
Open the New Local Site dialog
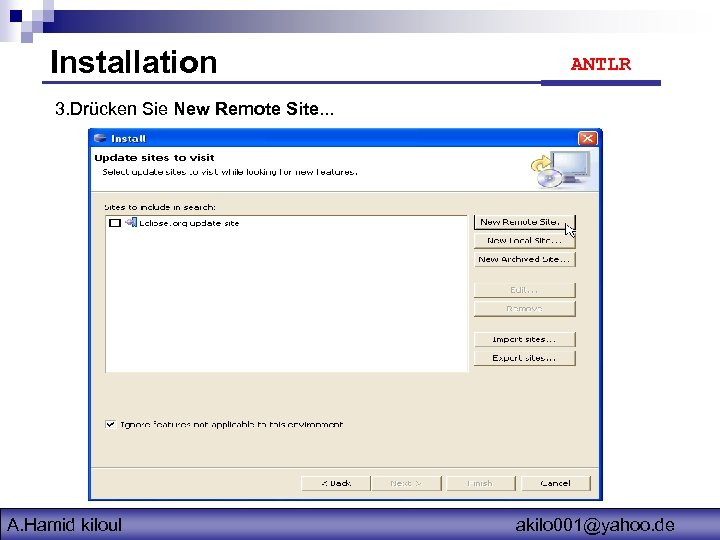[524, 241]
